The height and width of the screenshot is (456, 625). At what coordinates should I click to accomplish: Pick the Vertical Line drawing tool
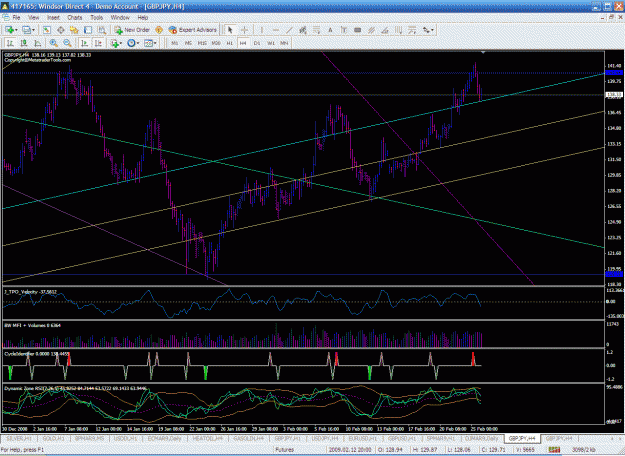point(261,30)
